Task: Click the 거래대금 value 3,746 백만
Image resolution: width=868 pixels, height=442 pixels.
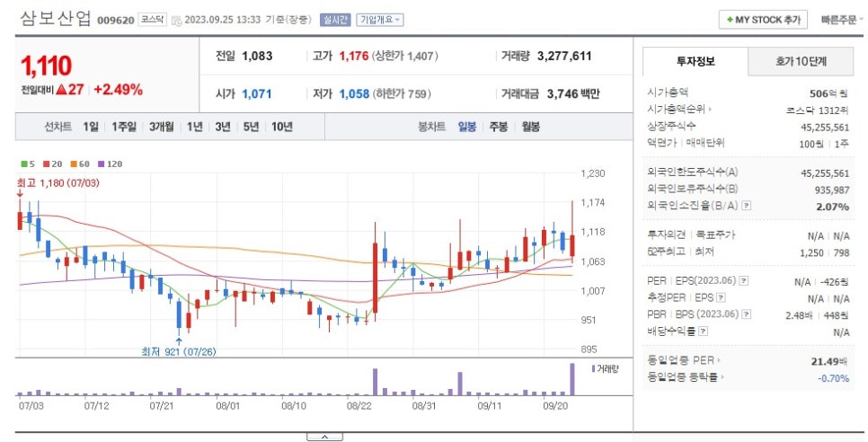Action: coord(573,93)
